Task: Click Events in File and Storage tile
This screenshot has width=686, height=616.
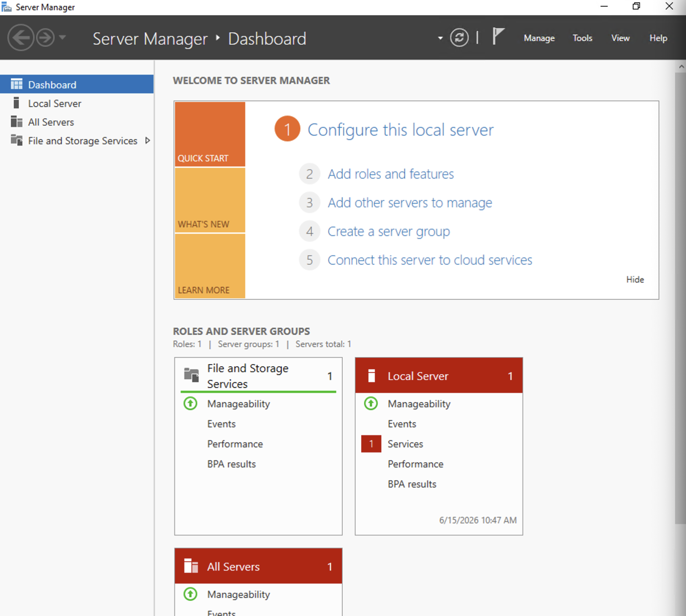Action: point(221,424)
